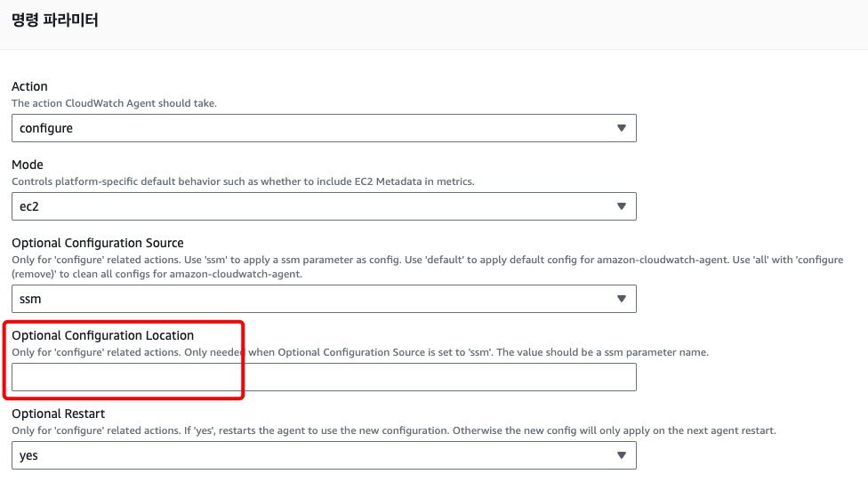Click the Optional Configuration Location label
The height and width of the screenshot is (490, 868).
(x=102, y=335)
